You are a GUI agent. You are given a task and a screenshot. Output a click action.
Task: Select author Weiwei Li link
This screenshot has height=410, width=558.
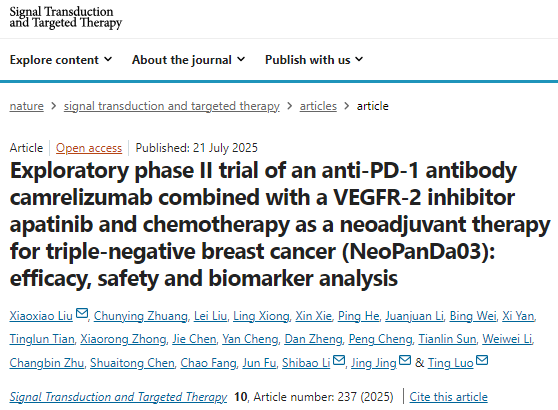point(507,339)
